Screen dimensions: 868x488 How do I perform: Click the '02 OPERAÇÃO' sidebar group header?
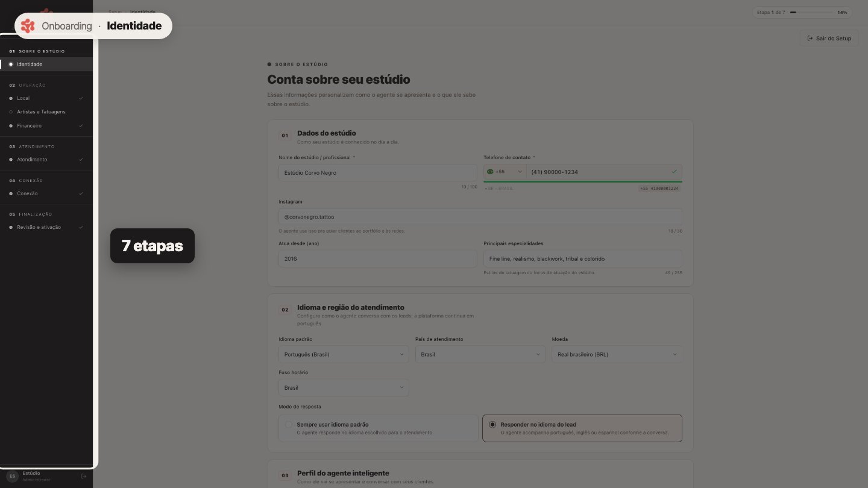[x=28, y=86]
